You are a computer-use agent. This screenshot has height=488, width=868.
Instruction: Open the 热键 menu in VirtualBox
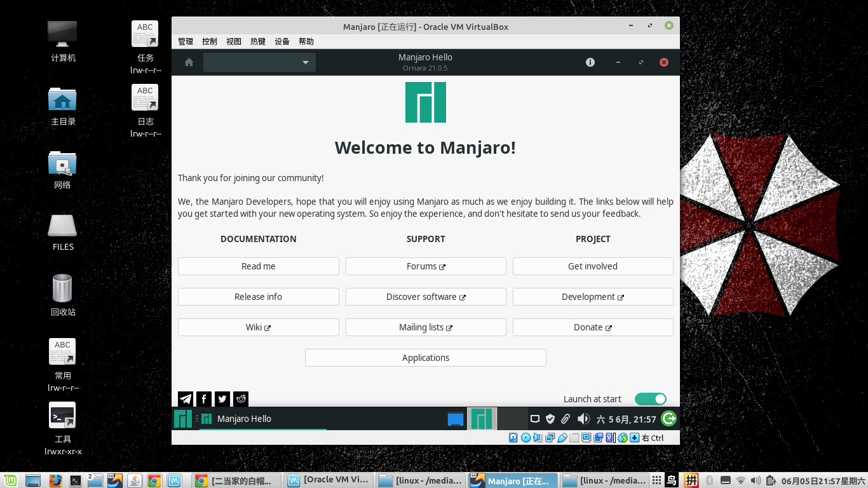[x=258, y=41]
